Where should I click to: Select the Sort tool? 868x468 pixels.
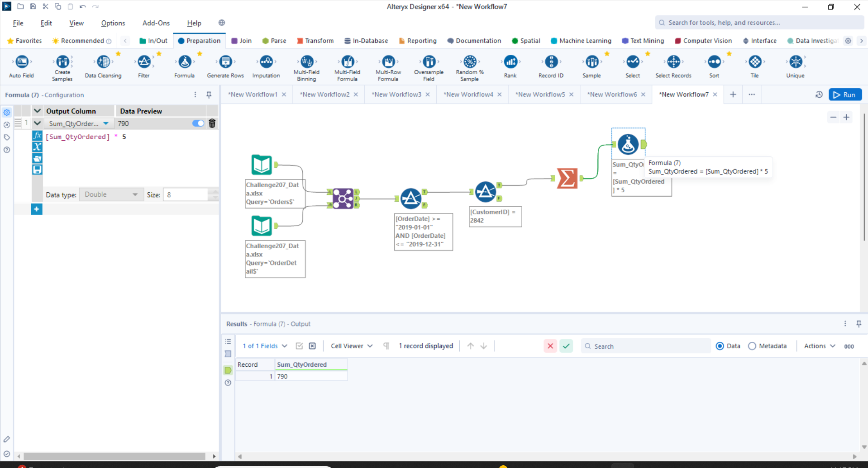[x=714, y=66]
